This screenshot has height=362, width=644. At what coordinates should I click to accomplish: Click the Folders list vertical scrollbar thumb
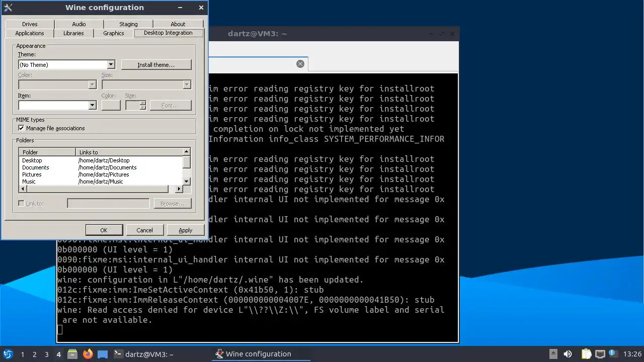click(x=187, y=162)
